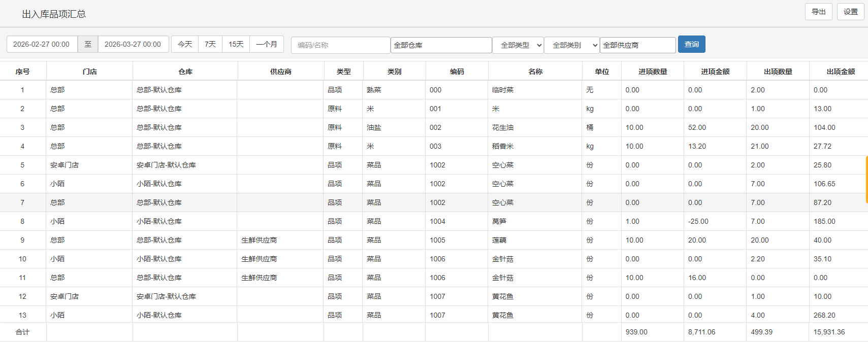Image resolution: width=868 pixels, height=342 pixels.
Task: Click the end date field 2026-03-27
Action: click(133, 45)
